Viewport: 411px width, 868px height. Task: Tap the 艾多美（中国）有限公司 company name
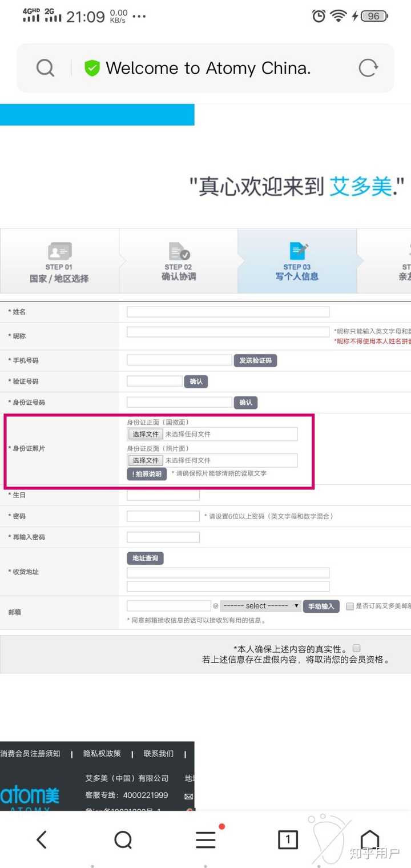pyautogui.click(x=127, y=778)
